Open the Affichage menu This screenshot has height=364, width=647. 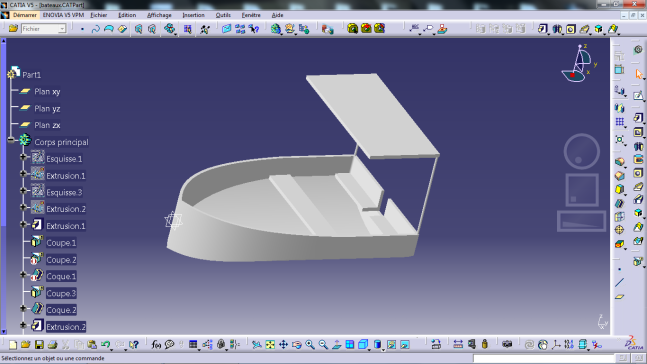159,15
